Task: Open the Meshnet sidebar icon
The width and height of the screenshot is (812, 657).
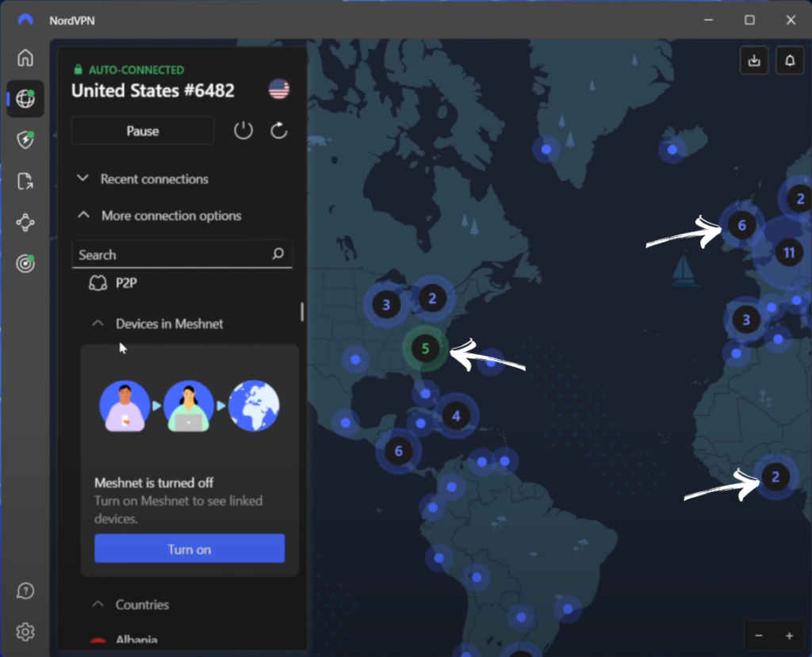Action: coord(25,223)
